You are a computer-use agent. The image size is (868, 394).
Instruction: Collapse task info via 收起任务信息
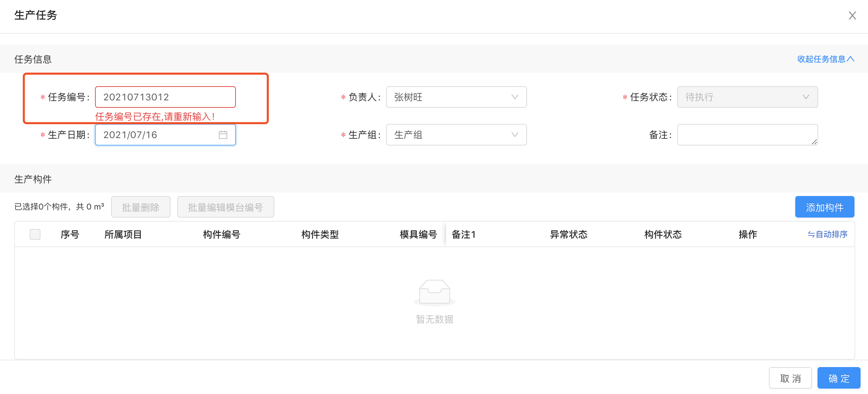[x=825, y=59]
